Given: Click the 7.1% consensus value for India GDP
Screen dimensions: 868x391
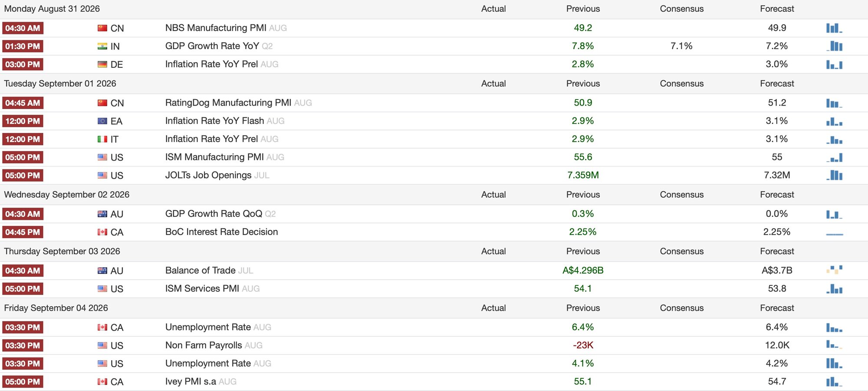Looking at the screenshot, I should point(681,46).
